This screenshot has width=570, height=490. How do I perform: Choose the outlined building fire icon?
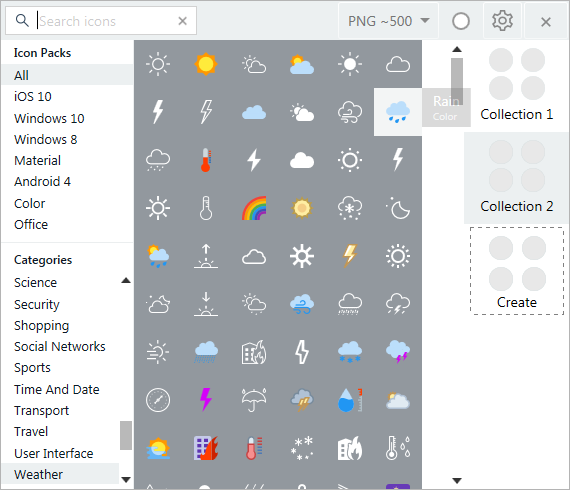click(x=254, y=352)
